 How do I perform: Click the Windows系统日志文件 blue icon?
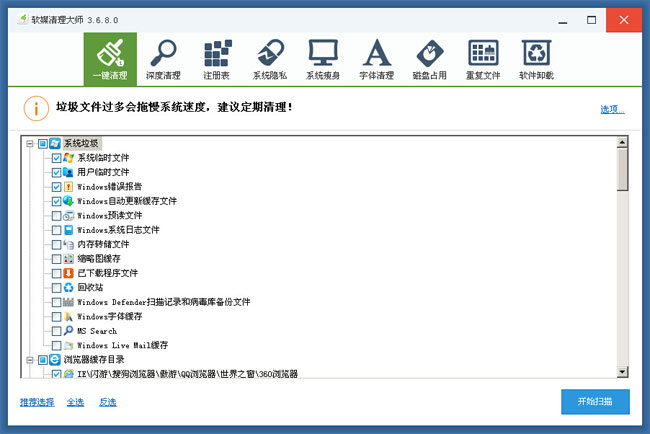tap(68, 230)
